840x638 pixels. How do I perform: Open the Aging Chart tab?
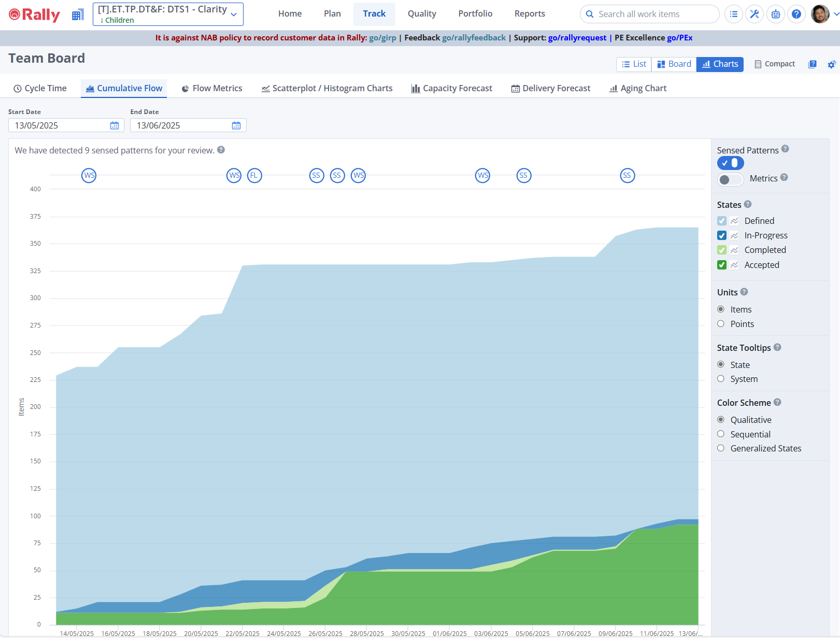[x=638, y=89]
